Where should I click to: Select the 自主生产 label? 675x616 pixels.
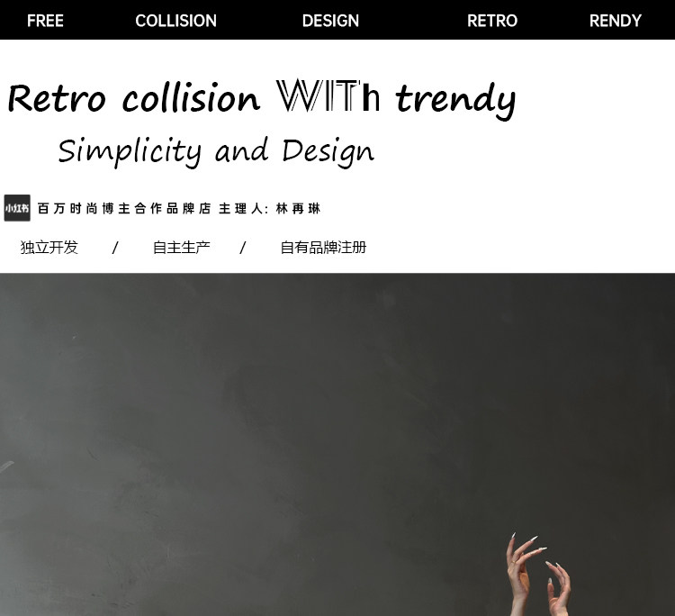[x=181, y=248]
